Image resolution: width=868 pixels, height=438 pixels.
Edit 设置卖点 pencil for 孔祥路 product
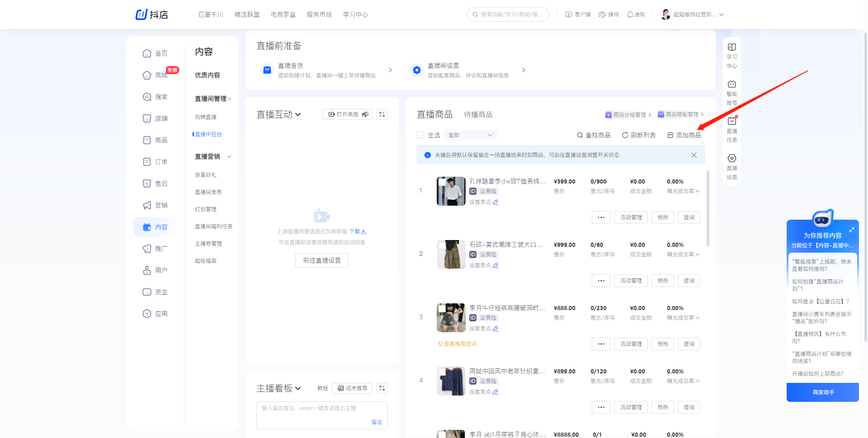click(x=495, y=202)
